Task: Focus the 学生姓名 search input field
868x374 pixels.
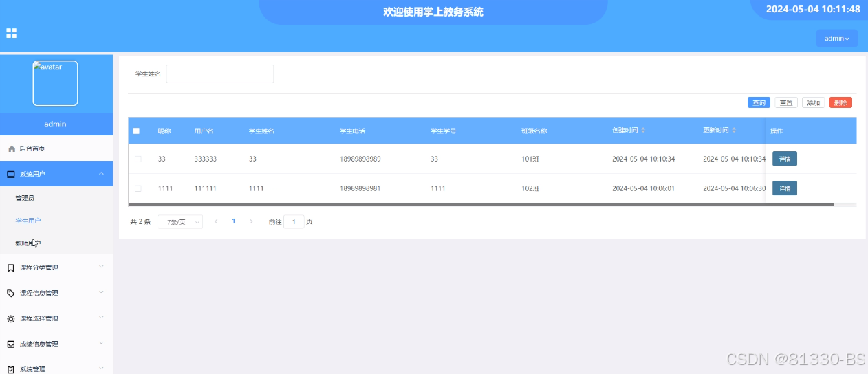Action: pyautogui.click(x=220, y=74)
